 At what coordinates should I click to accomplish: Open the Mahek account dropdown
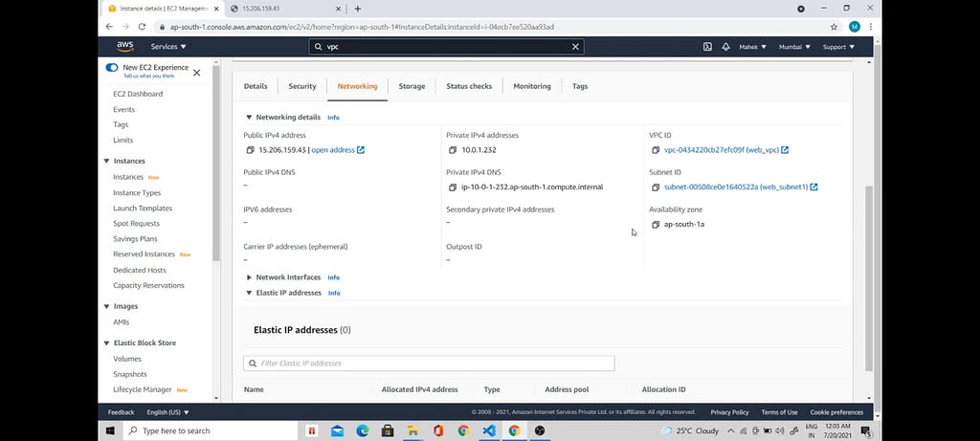752,47
